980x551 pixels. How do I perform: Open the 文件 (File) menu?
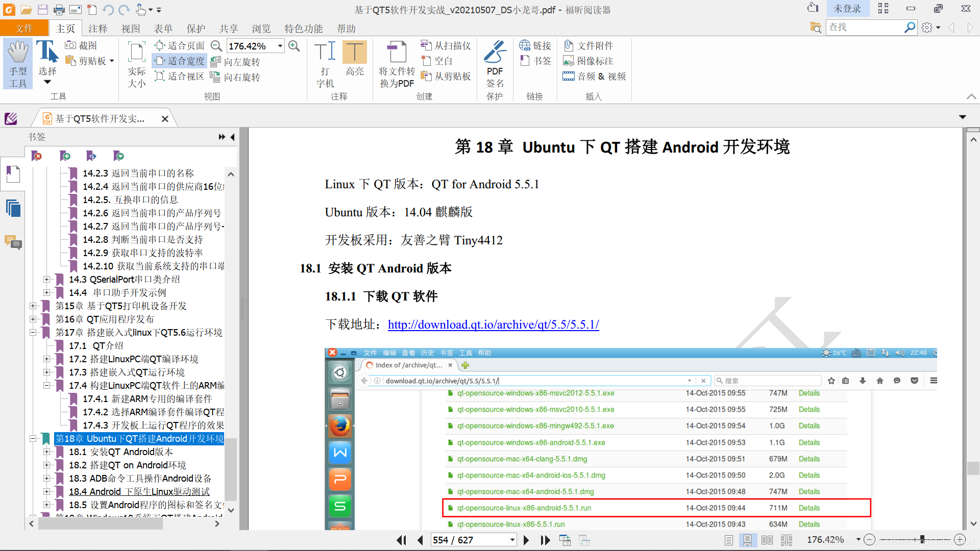click(24, 29)
